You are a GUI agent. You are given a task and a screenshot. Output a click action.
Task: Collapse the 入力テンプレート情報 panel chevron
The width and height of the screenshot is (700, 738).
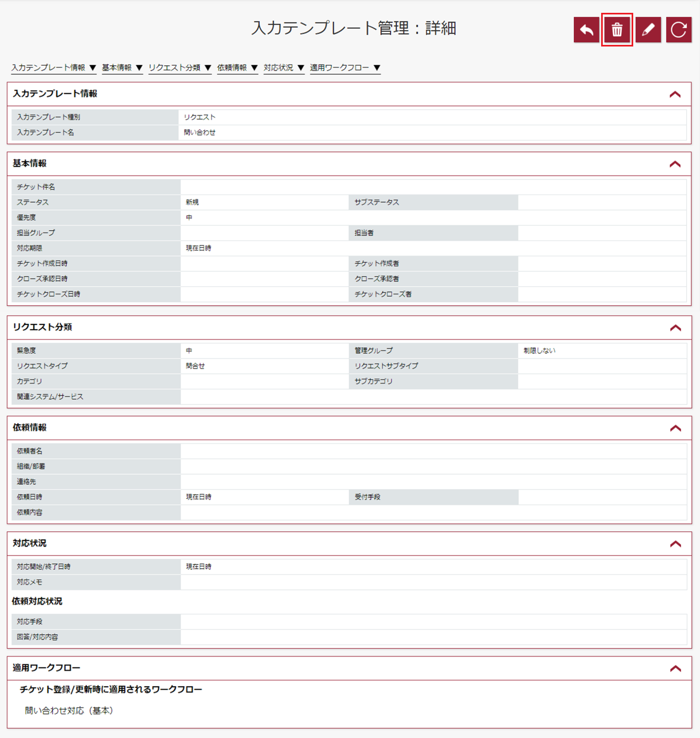pos(675,95)
